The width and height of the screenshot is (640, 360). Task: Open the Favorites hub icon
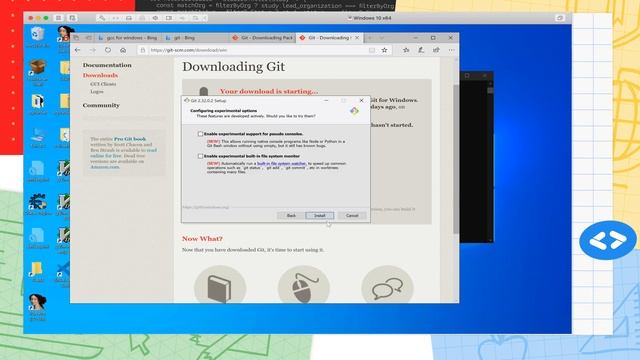pos(406,50)
